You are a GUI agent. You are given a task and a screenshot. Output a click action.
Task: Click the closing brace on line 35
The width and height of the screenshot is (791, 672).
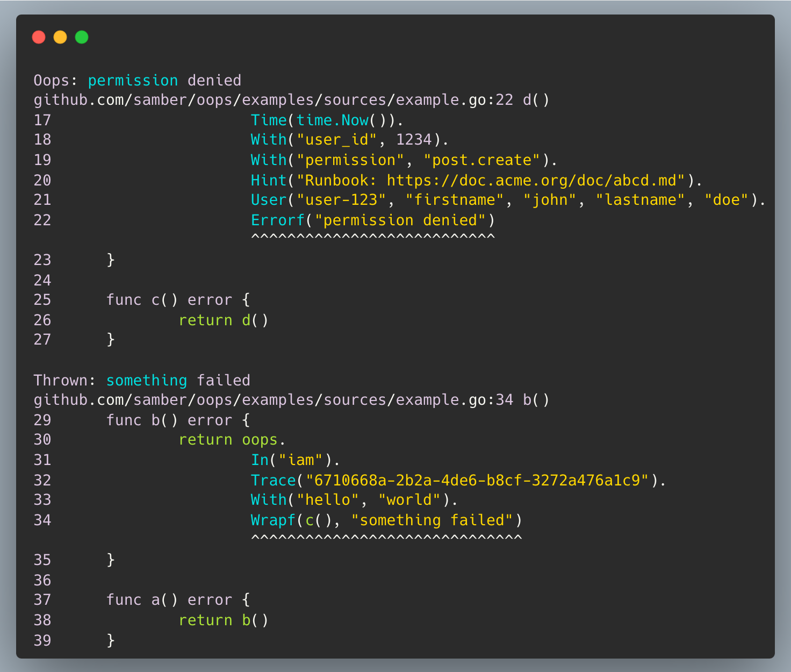click(x=111, y=560)
